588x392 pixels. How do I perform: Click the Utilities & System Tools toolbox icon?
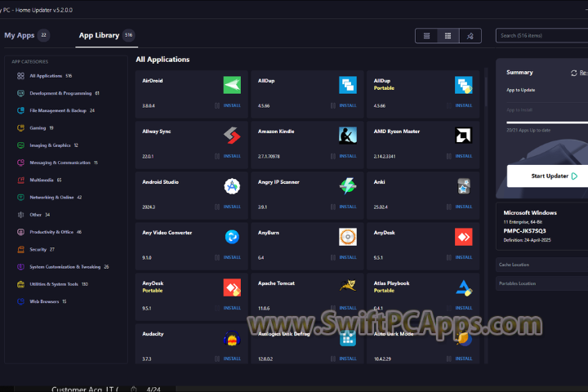pyautogui.click(x=20, y=284)
